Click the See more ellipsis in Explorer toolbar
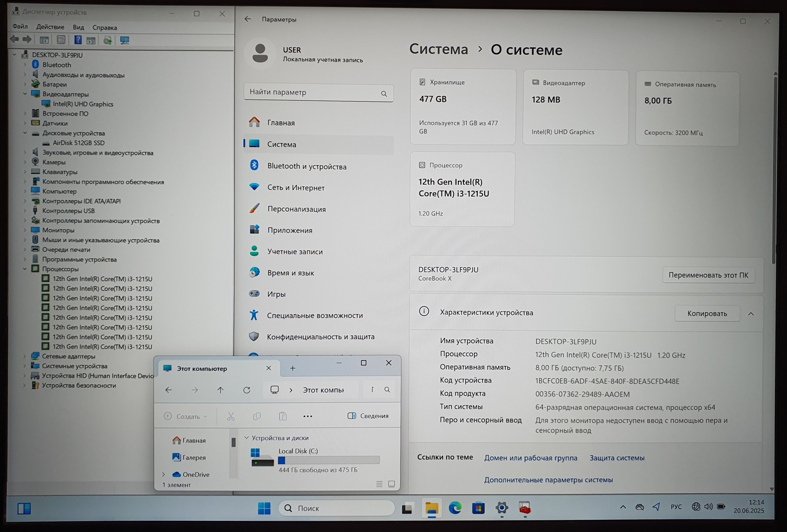The width and height of the screenshot is (787, 532). [x=307, y=416]
